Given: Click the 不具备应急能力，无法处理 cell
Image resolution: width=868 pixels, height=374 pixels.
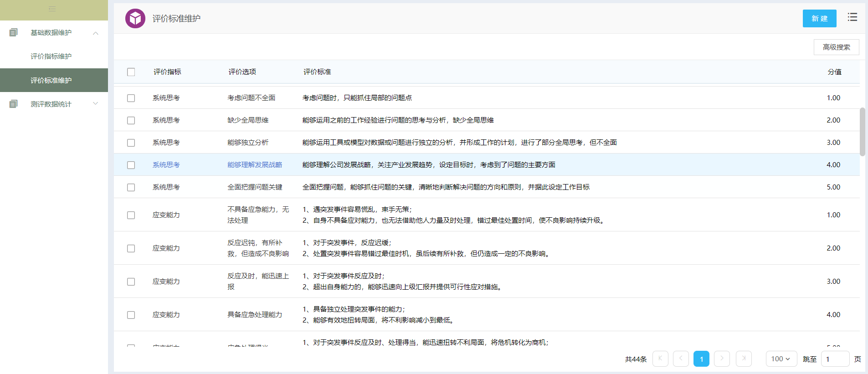Looking at the screenshot, I should (x=258, y=215).
